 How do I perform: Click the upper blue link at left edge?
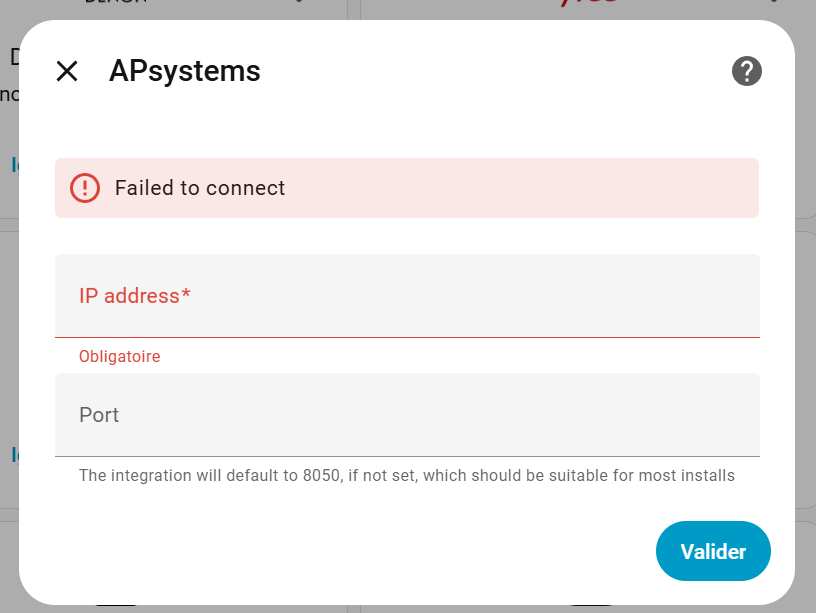point(14,165)
